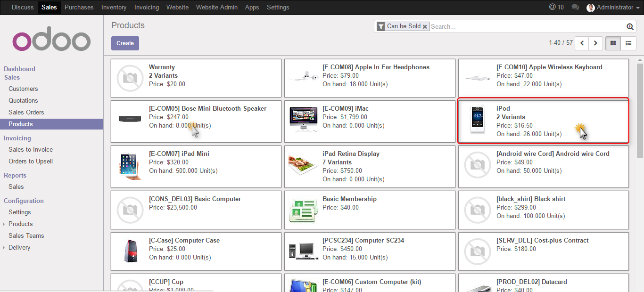The width and height of the screenshot is (644, 292).
Task: Open the Inventory menu
Action: 114,8
